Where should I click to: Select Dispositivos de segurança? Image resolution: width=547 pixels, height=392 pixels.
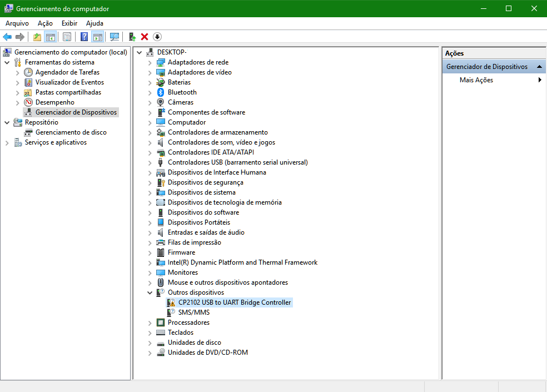click(206, 182)
